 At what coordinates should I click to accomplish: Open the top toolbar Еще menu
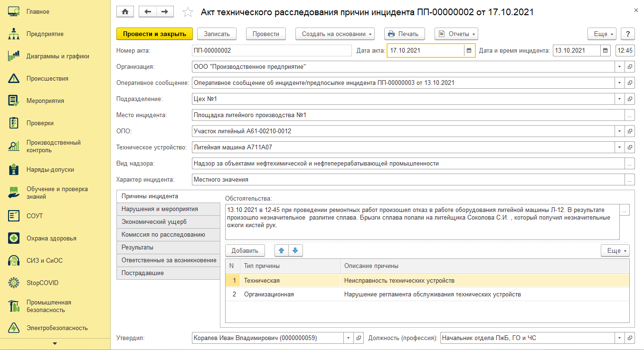coord(602,34)
